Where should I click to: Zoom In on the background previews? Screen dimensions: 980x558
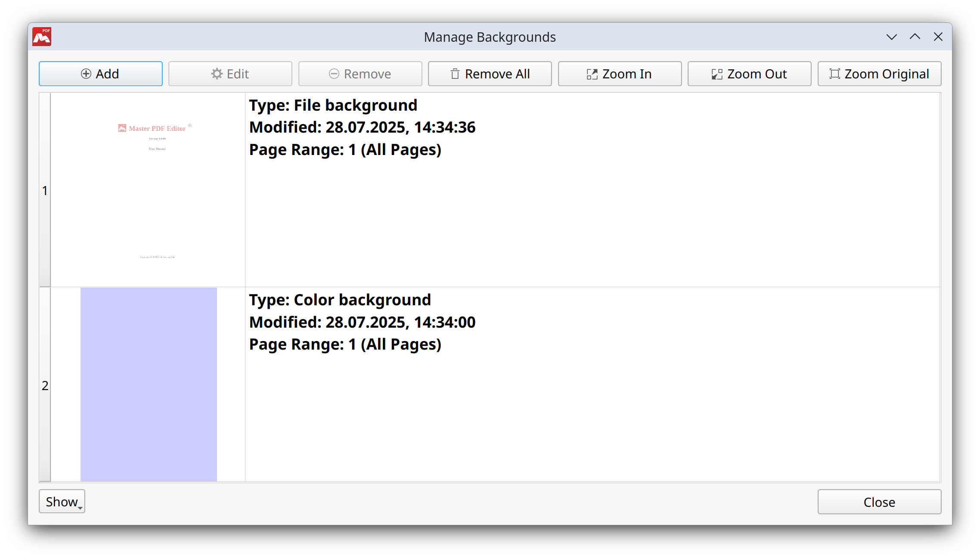click(x=620, y=74)
